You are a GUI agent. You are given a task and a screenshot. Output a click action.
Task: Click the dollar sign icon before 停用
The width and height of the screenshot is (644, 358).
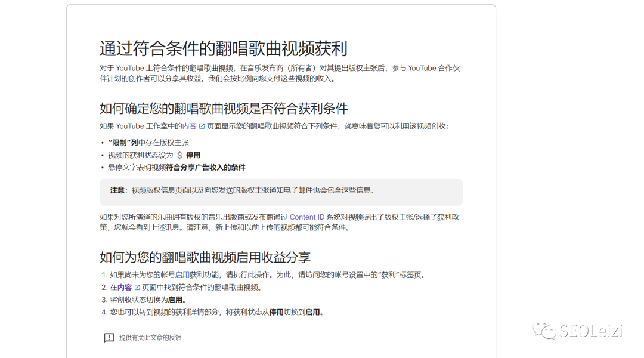point(179,155)
